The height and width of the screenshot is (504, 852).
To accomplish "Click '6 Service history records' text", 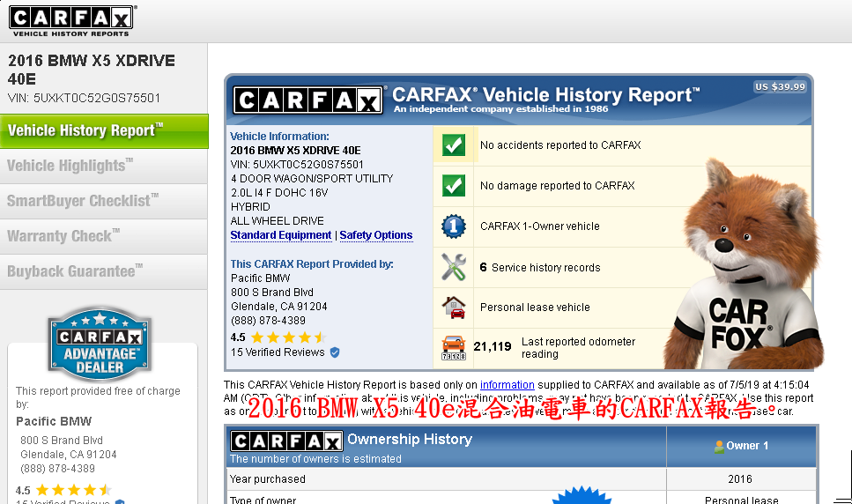I will pyautogui.click(x=540, y=267).
